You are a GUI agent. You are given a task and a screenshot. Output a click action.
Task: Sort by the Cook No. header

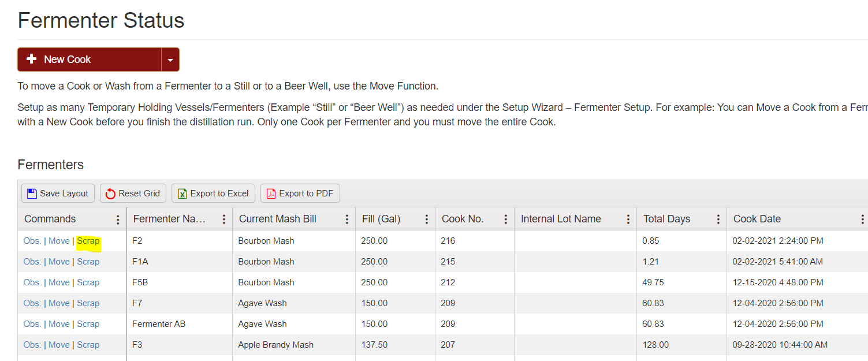pyautogui.click(x=463, y=219)
